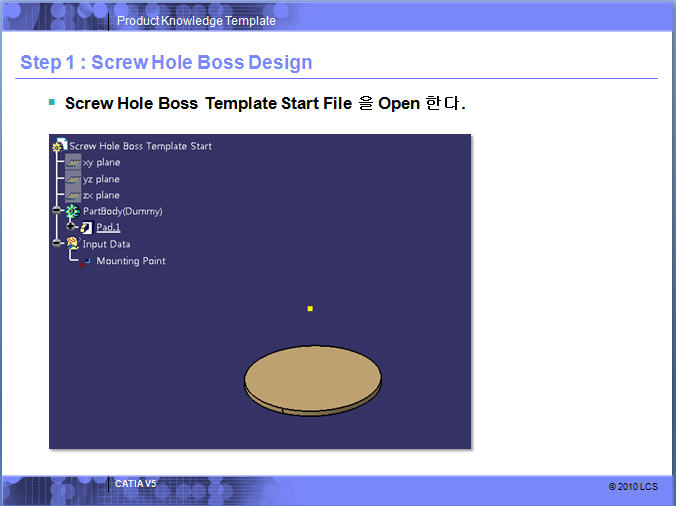
Task: Select the 'Input Data' label
Action: (x=106, y=244)
